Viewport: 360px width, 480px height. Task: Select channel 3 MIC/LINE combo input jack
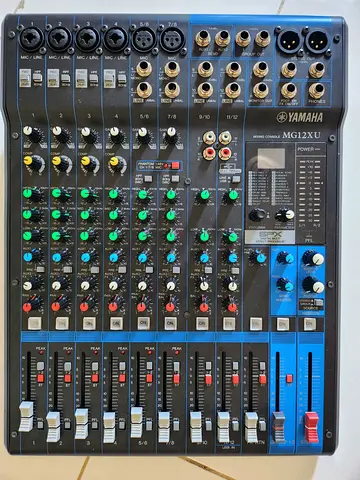88,38
